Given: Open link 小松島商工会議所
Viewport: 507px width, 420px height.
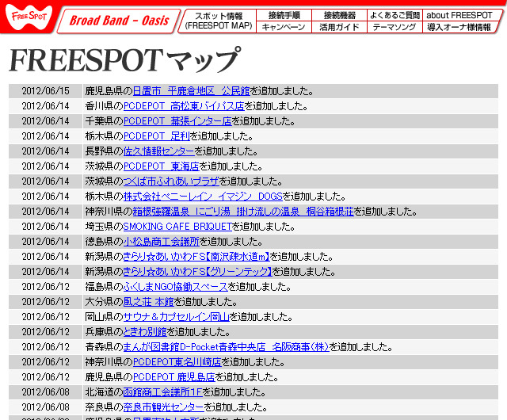Looking at the screenshot, I should click(x=162, y=242).
